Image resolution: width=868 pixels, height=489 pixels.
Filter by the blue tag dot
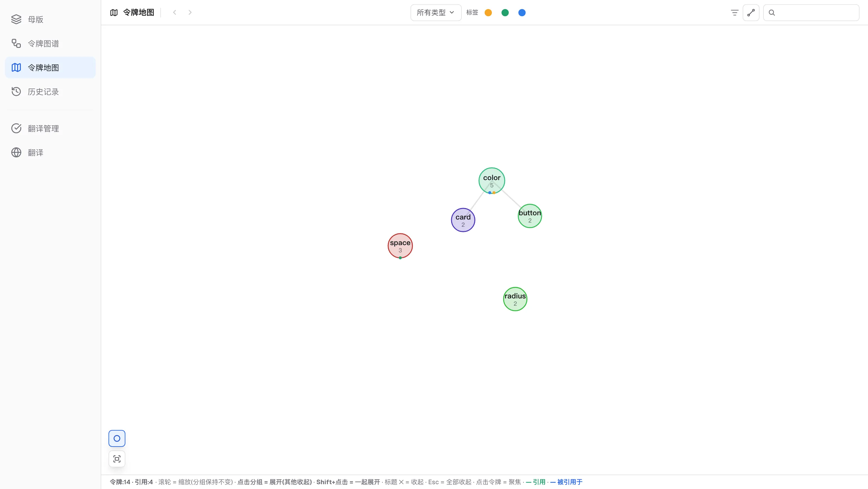coord(522,12)
